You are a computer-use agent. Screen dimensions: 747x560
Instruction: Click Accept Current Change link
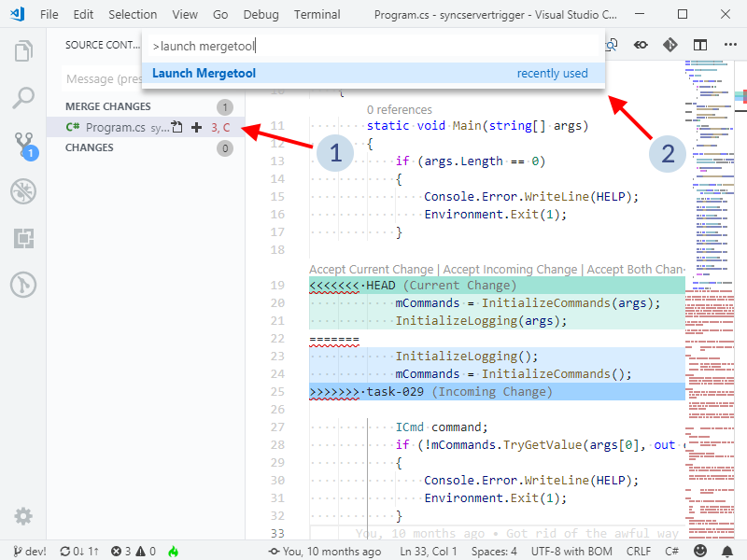[371, 270]
